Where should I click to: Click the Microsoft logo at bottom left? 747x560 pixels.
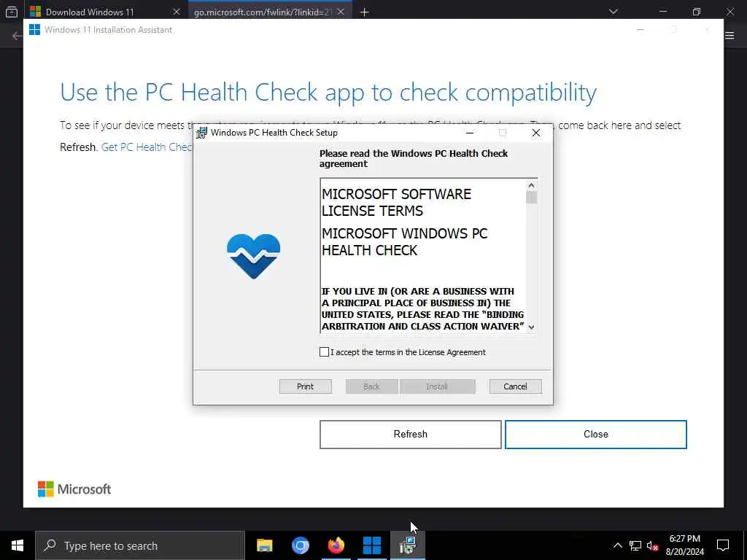pyautogui.click(x=74, y=489)
